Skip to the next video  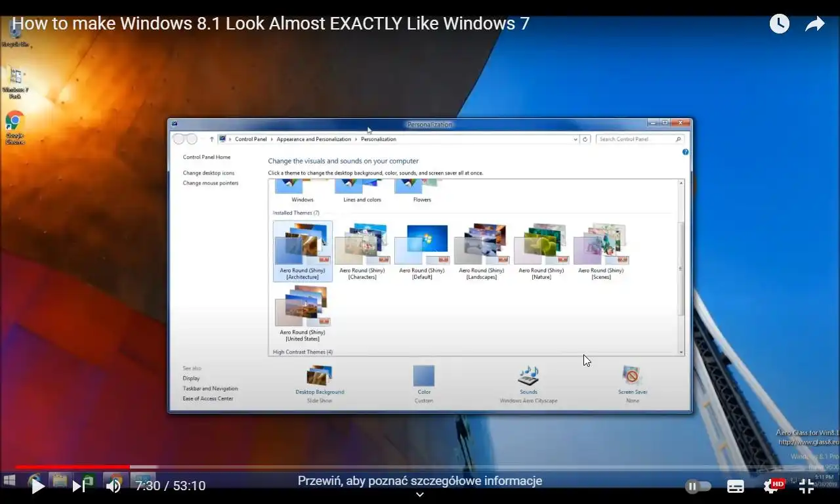coord(78,486)
